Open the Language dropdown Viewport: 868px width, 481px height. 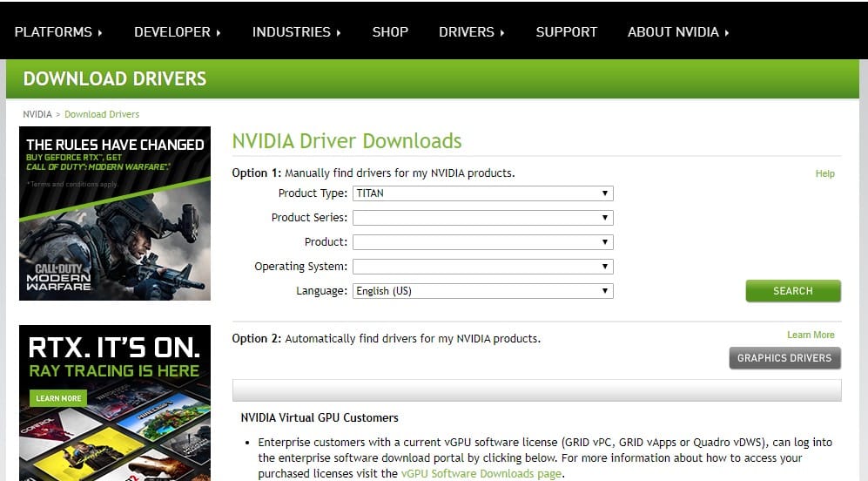point(482,291)
